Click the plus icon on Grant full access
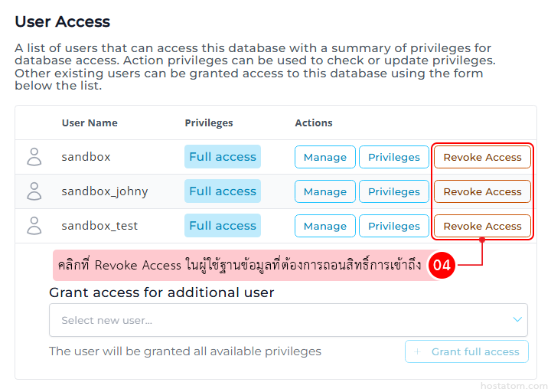551x392 pixels. pyautogui.click(x=417, y=351)
